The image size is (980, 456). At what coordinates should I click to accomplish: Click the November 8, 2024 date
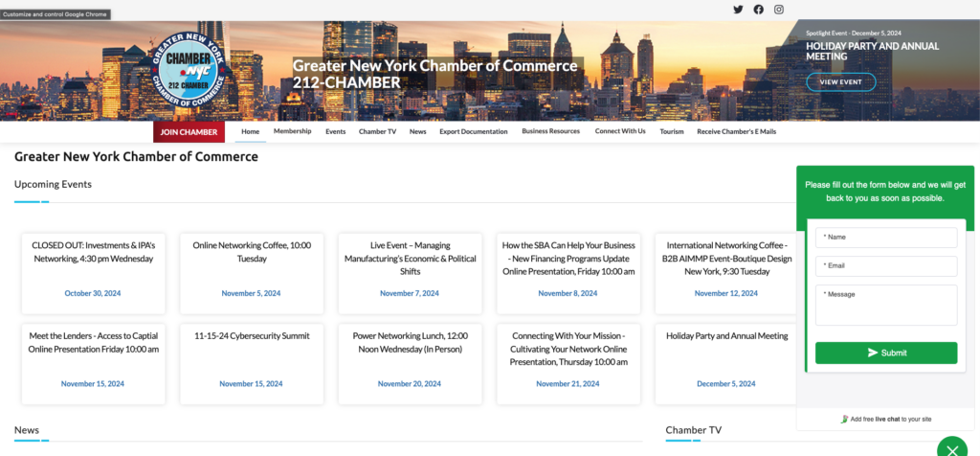(x=568, y=293)
